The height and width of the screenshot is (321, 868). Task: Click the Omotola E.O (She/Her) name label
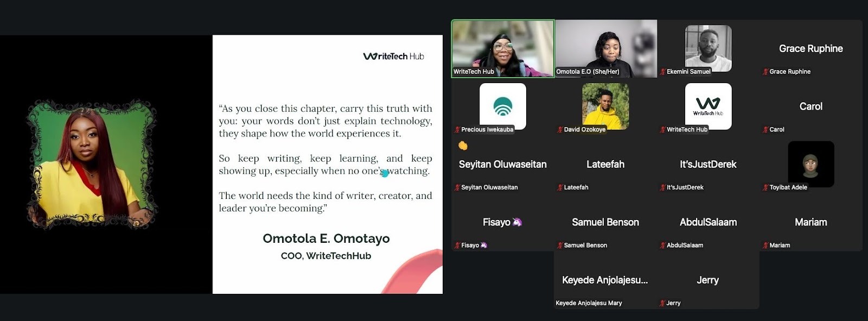(x=588, y=72)
